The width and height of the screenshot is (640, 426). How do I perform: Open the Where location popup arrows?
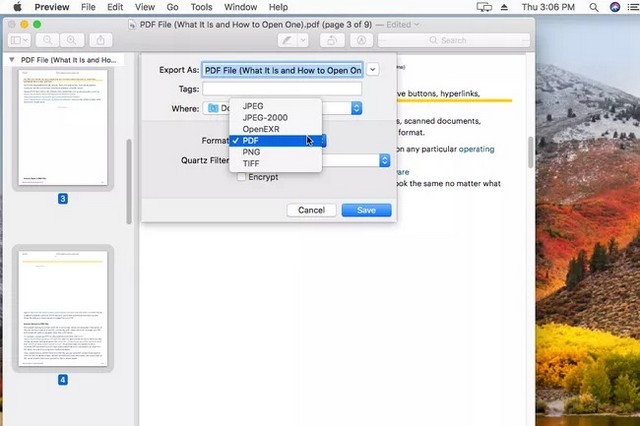coord(356,108)
